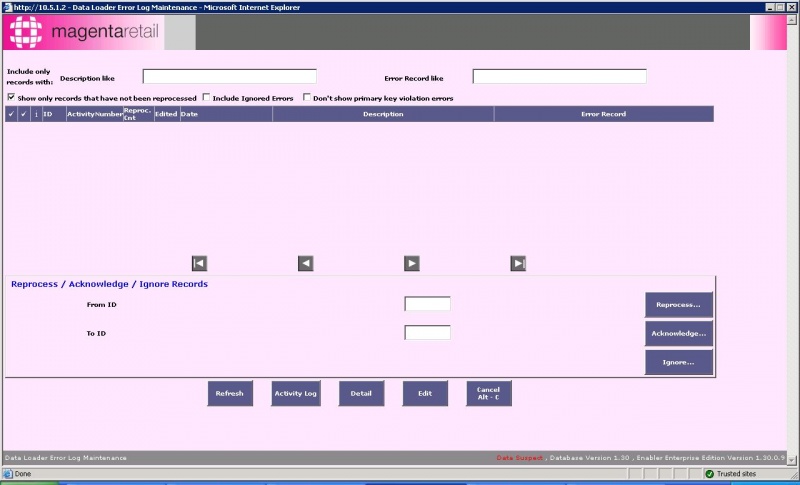The image size is (800, 485).
Task: Uncheck Show only records not reprocessed
Action: coord(11,97)
